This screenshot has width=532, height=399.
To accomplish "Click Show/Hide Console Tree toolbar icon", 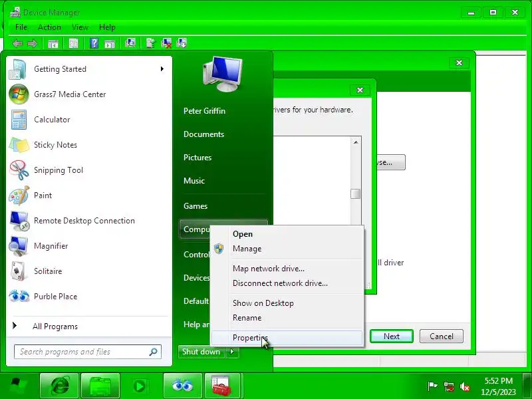I will tap(53, 43).
